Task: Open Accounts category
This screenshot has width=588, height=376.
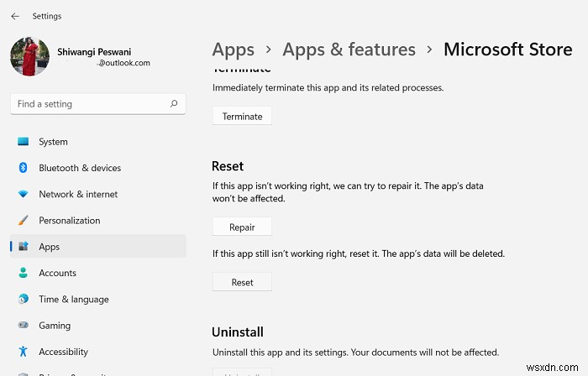Action: [57, 273]
